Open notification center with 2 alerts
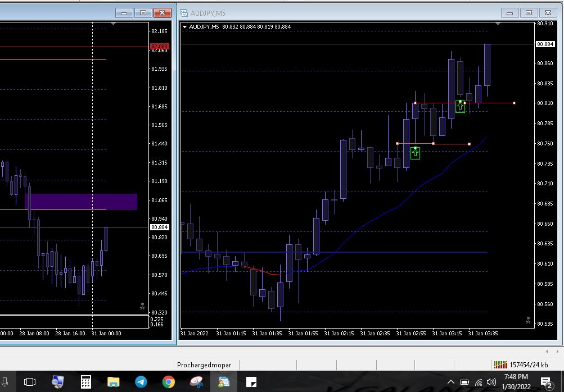Screen dimensions: 564x392 [547, 382]
